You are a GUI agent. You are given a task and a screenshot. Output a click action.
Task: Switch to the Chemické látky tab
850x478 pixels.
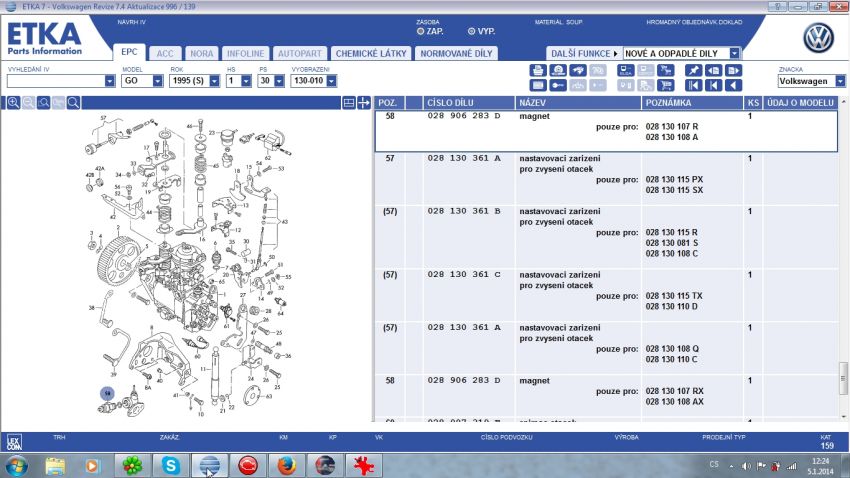[371, 53]
